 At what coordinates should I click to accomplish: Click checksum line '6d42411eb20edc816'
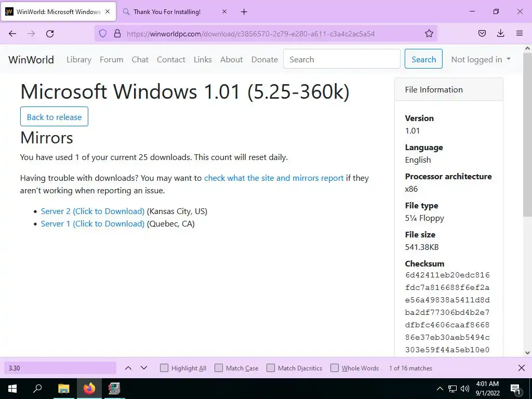[447, 275]
